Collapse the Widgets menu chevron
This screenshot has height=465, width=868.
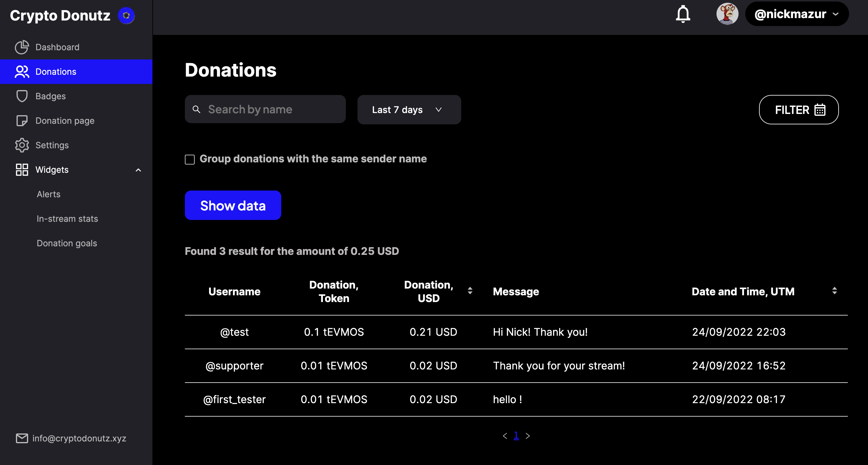(x=138, y=170)
